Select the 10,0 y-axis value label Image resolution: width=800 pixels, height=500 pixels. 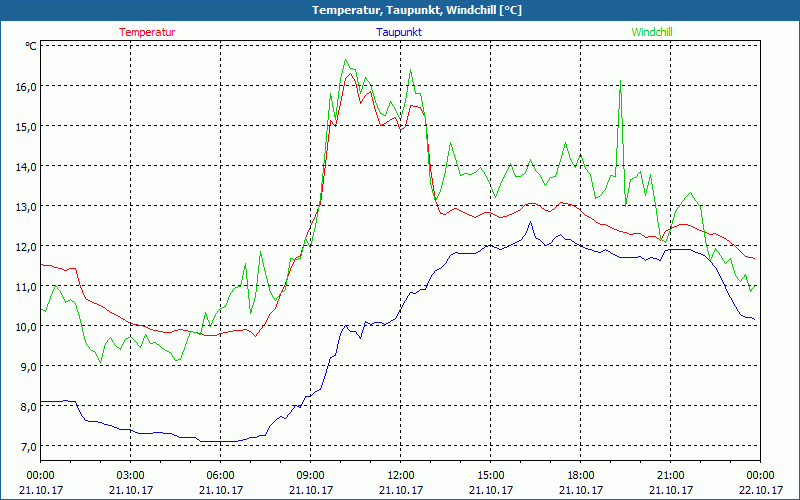pos(25,326)
